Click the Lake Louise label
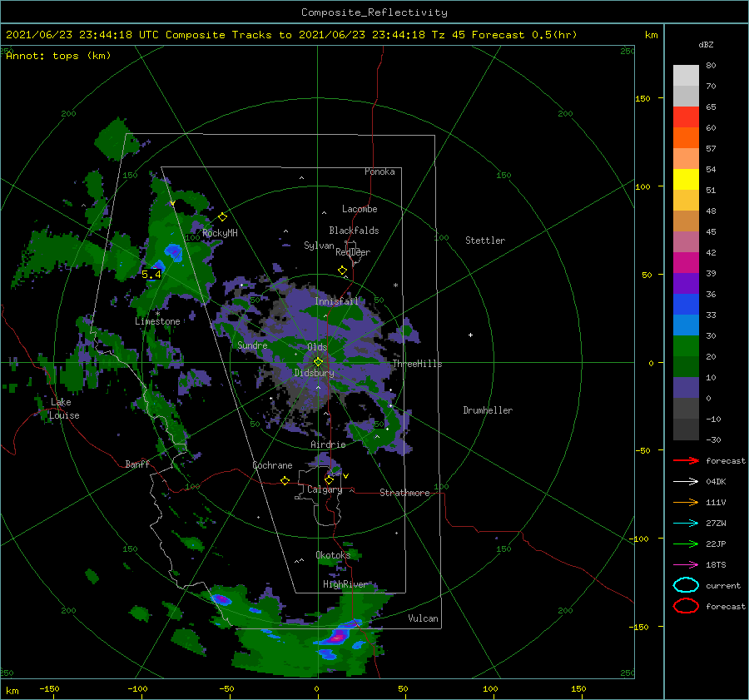Image resolution: width=749 pixels, height=700 pixels. [x=64, y=409]
